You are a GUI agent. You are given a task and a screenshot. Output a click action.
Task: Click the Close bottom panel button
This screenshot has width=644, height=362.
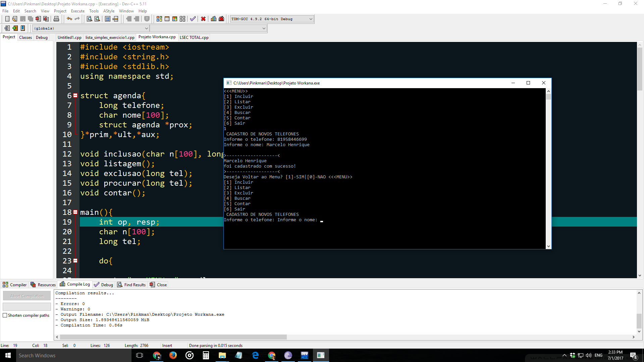[158, 285]
